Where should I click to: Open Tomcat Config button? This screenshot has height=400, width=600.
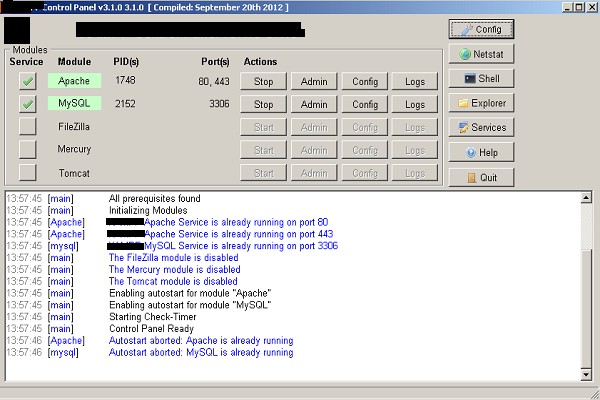pyautogui.click(x=365, y=173)
